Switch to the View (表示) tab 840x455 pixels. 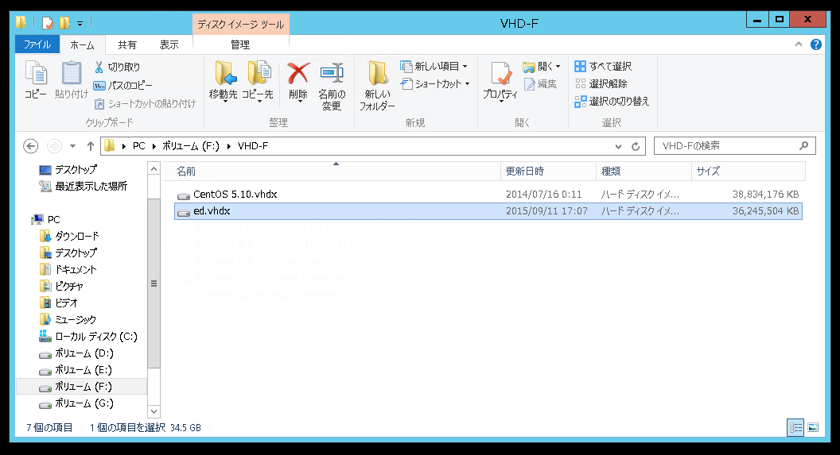pos(169,44)
